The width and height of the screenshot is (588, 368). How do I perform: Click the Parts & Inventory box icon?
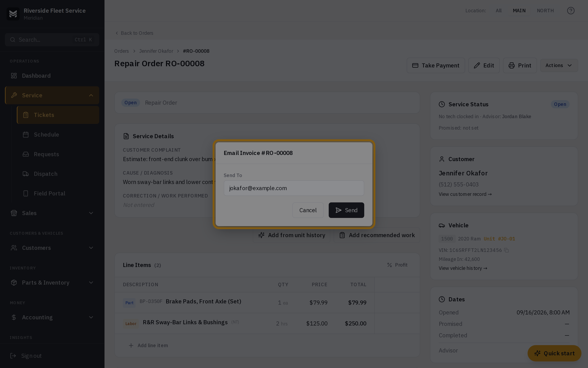click(x=14, y=283)
